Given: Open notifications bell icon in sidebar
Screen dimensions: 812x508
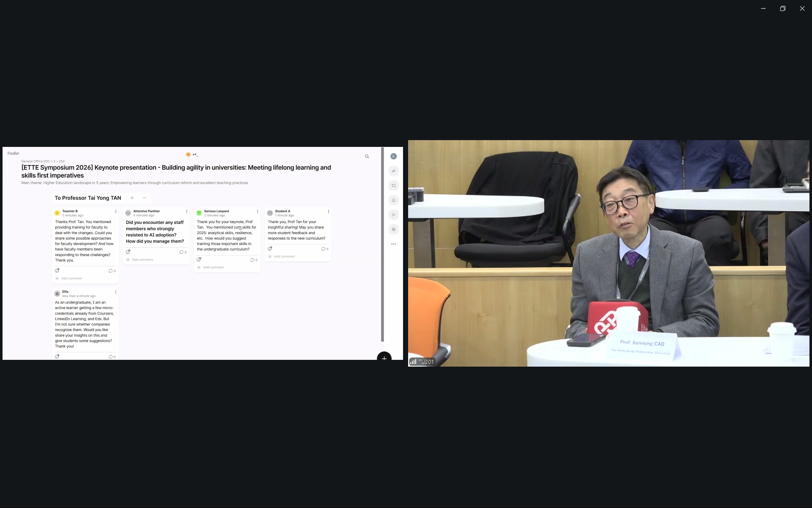Looking at the screenshot, I should [393, 200].
